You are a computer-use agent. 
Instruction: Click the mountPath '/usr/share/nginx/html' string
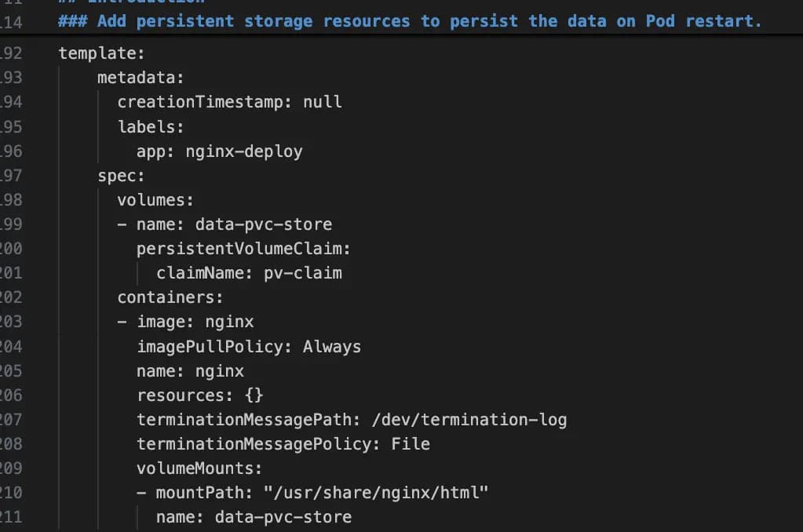pos(376,493)
